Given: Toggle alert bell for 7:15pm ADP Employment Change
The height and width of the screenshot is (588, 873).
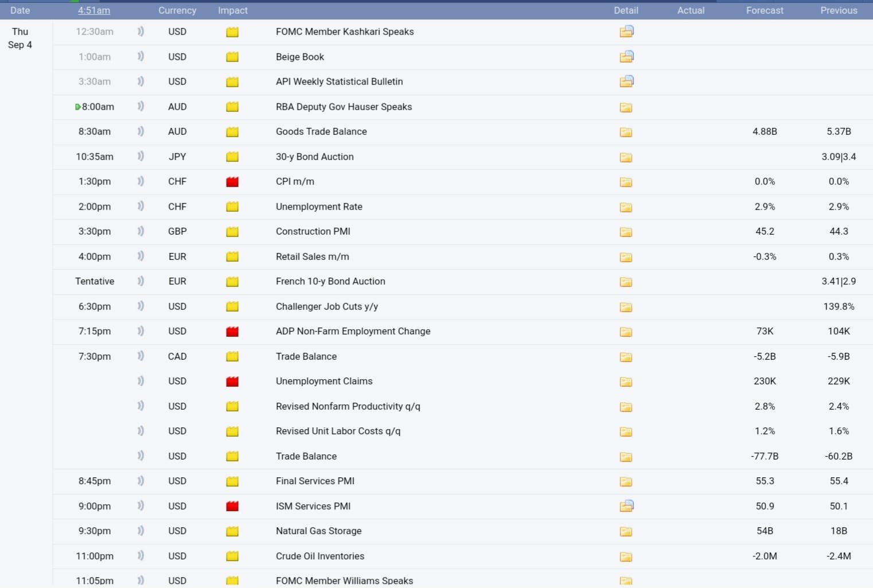Looking at the screenshot, I should 141,331.
